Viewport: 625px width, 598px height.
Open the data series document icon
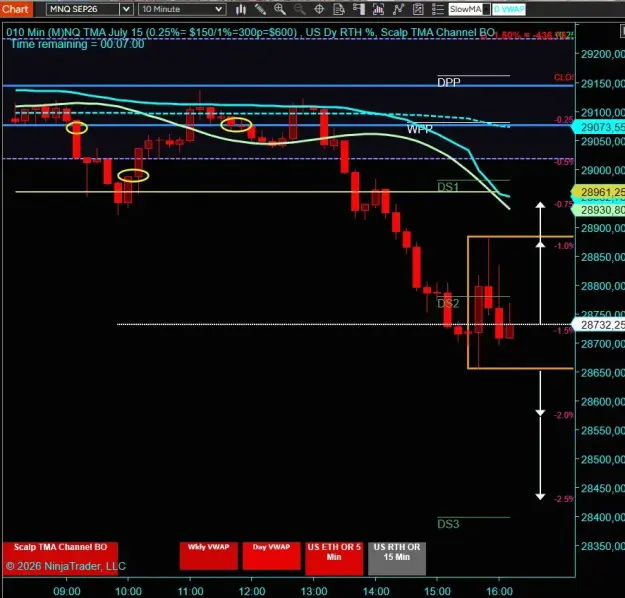tap(339, 9)
